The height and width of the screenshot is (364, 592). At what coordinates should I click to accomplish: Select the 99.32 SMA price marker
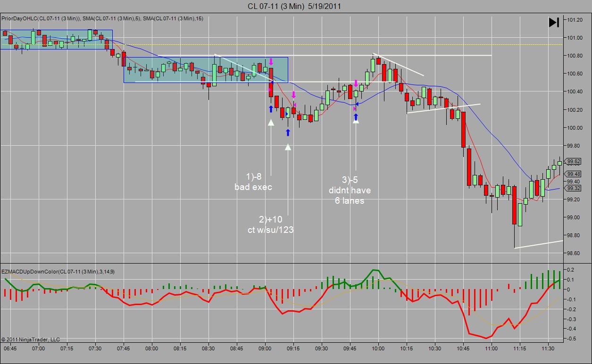(x=574, y=188)
